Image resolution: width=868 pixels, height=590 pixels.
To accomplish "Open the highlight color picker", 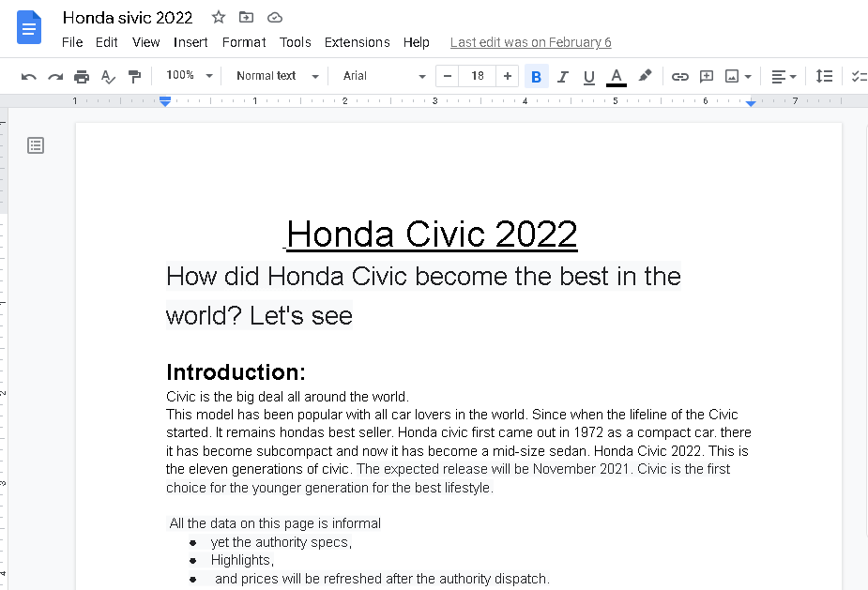I will 645,76.
